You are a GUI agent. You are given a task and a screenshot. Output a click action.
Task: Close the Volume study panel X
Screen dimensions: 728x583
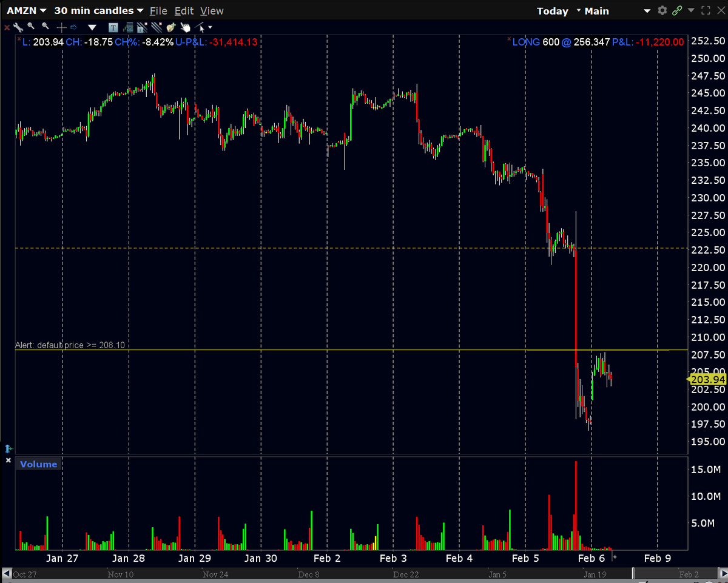8,460
